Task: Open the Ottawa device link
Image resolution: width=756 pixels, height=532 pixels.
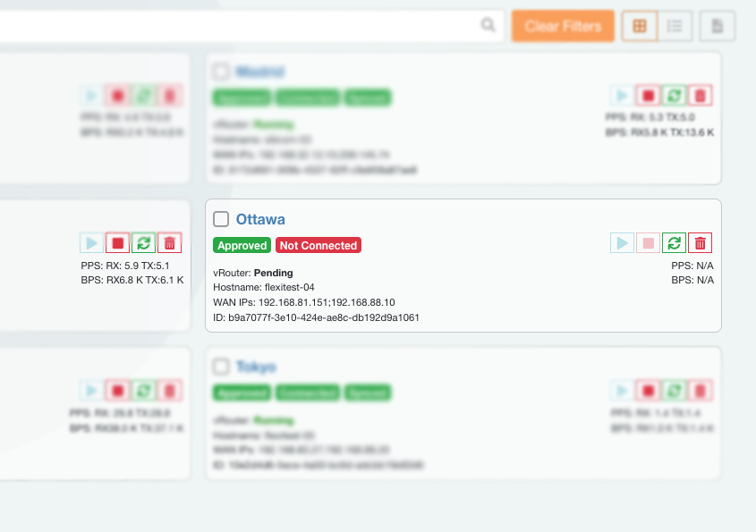Action: 260,219
